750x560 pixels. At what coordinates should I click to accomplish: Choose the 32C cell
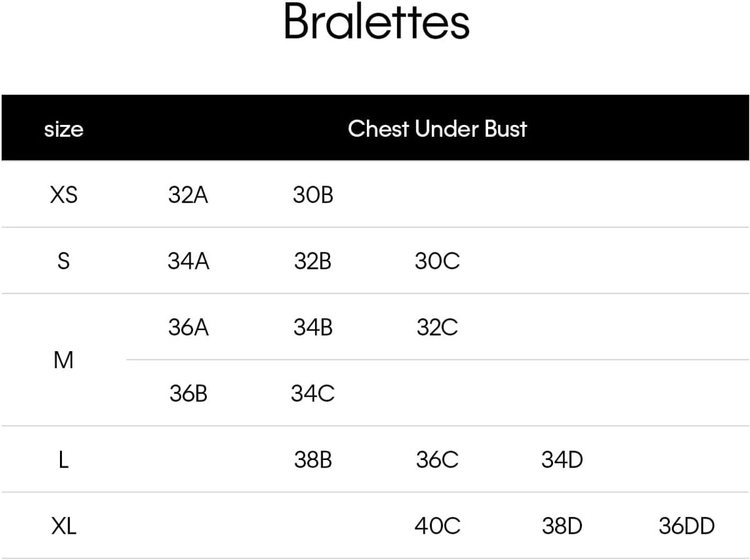(x=437, y=327)
